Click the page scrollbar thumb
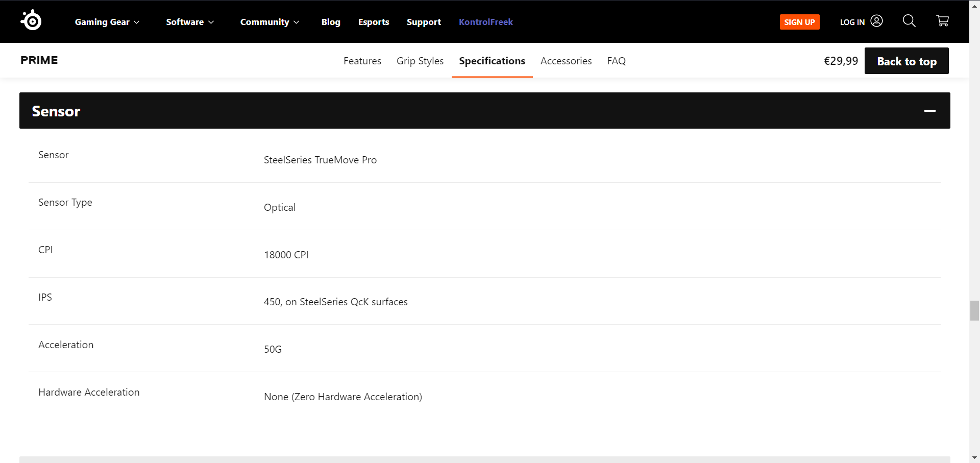 (x=974, y=310)
